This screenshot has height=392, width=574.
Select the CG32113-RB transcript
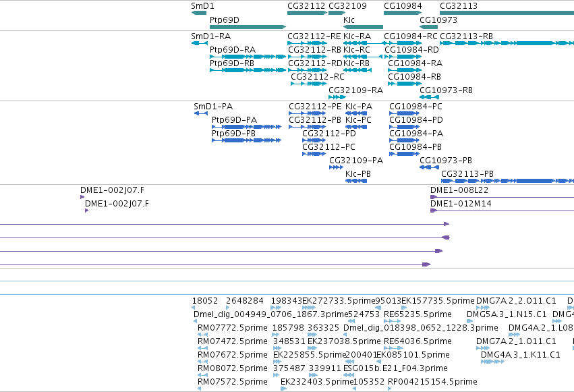pos(507,43)
